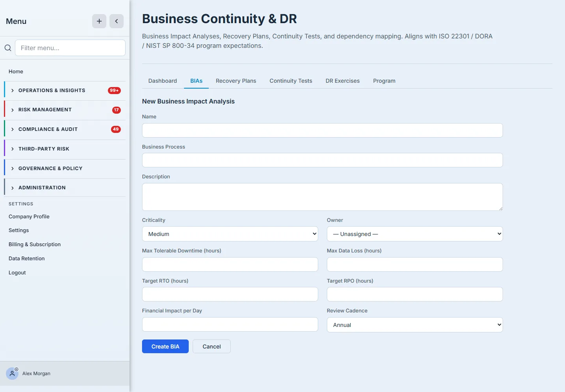The width and height of the screenshot is (565, 392).
Task: Open the Data Retention link
Action: (x=27, y=258)
